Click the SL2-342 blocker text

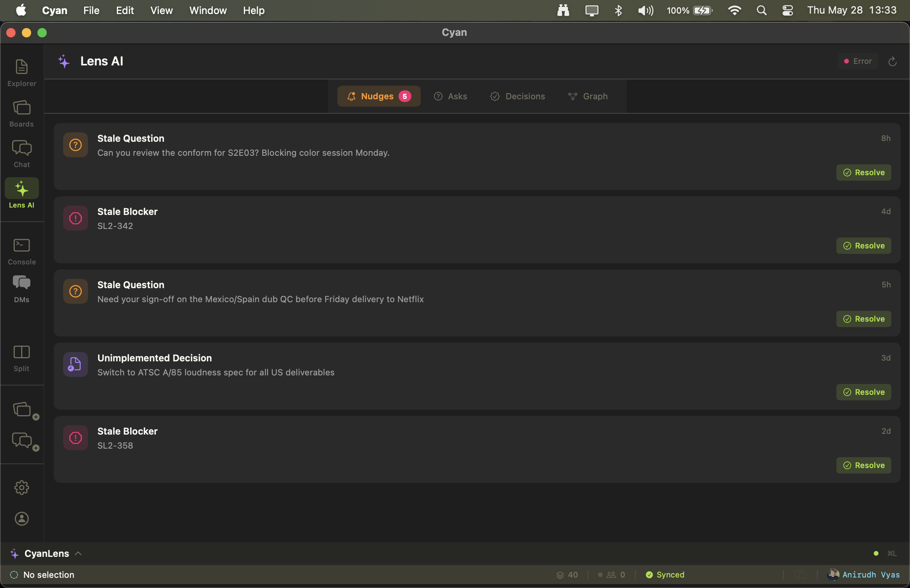click(x=115, y=226)
